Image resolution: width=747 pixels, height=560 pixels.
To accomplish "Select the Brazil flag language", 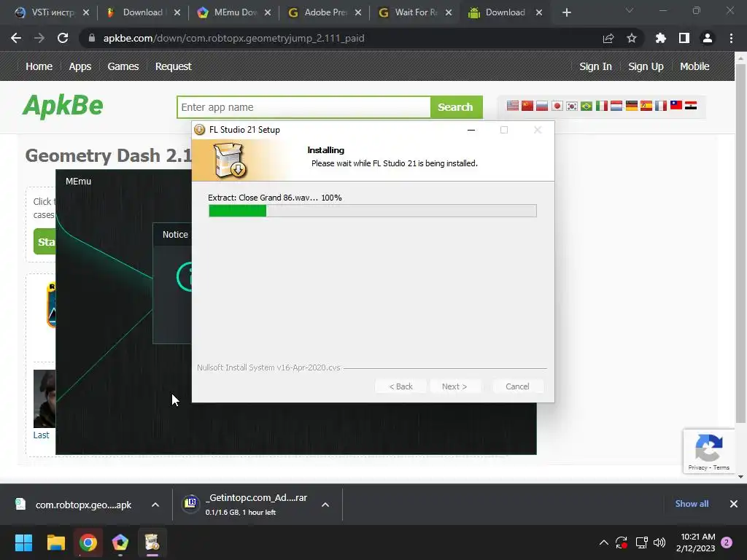I will coord(587,106).
